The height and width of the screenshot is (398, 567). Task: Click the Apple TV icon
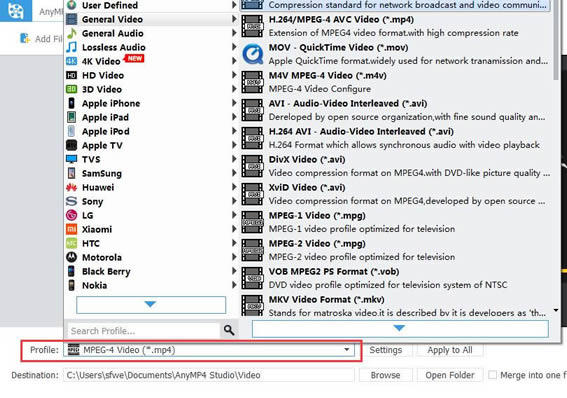[x=71, y=145]
